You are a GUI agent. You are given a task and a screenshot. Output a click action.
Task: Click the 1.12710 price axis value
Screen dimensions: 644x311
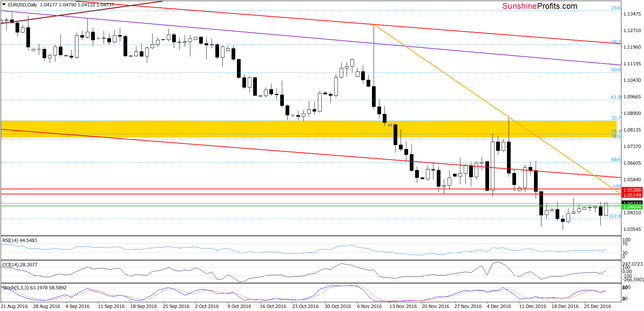632,30
